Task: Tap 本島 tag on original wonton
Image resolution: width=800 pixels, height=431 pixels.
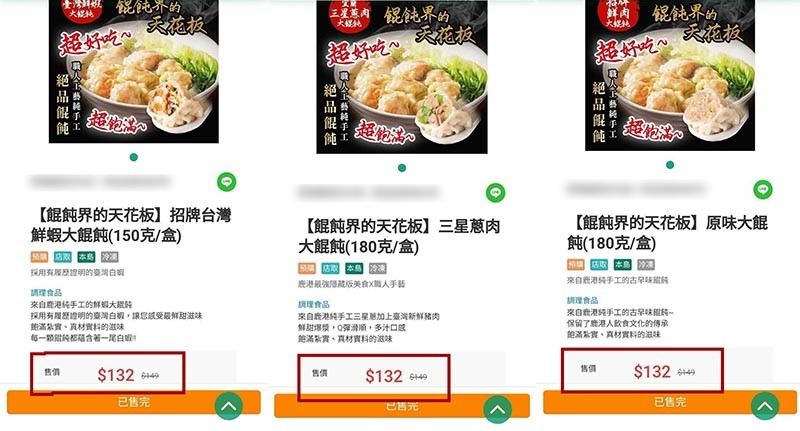Action: click(x=622, y=265)
